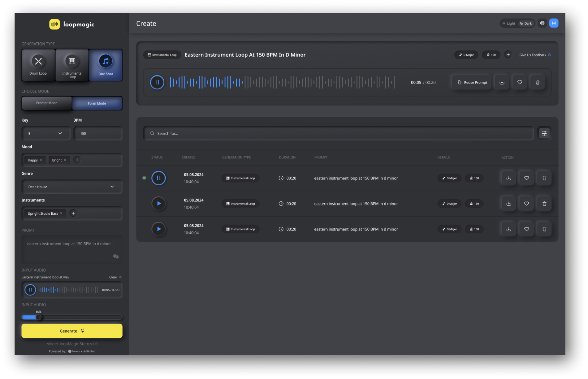
Task: Remove the Happy mood tag
Action: tap(41, 160)
